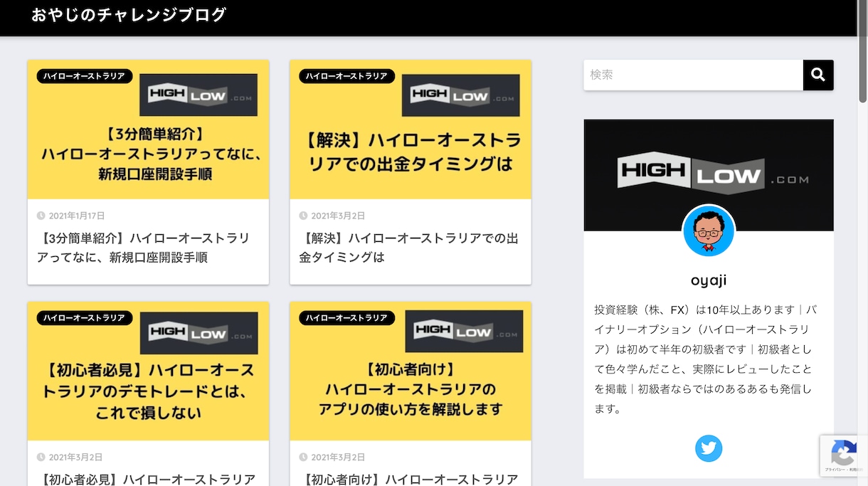868x486 pixels.
Task: Open the 新規口座開設手順 thumbnail image
Action: pos(148,130)
